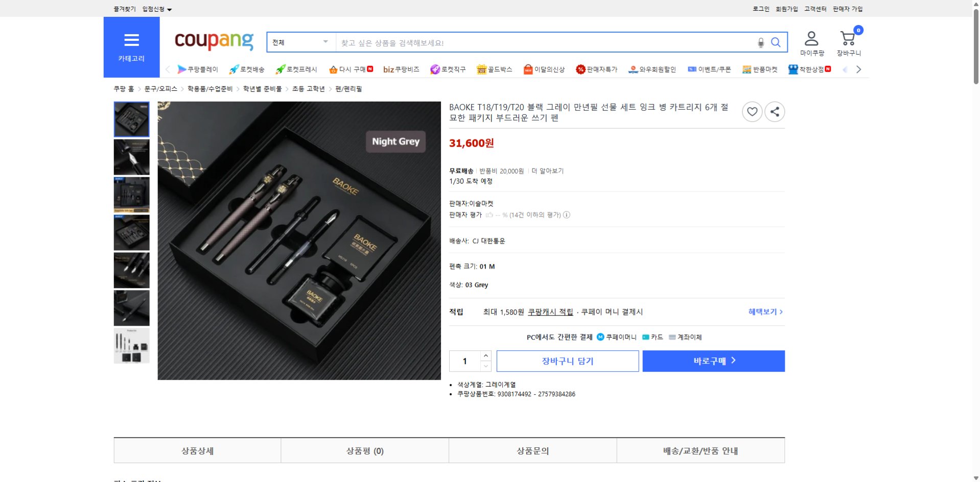
Task: Open the 카테고리 hamburger menu
Action: pos(131,40)
